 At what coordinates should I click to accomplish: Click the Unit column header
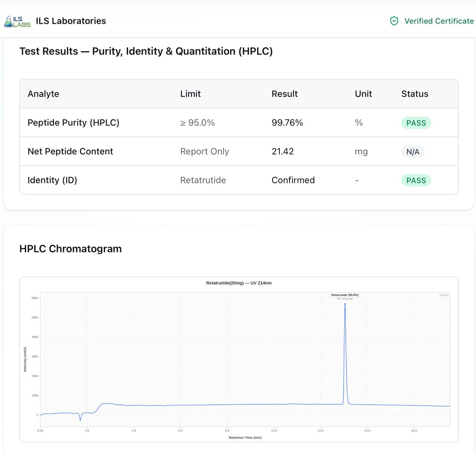(364, 94)
